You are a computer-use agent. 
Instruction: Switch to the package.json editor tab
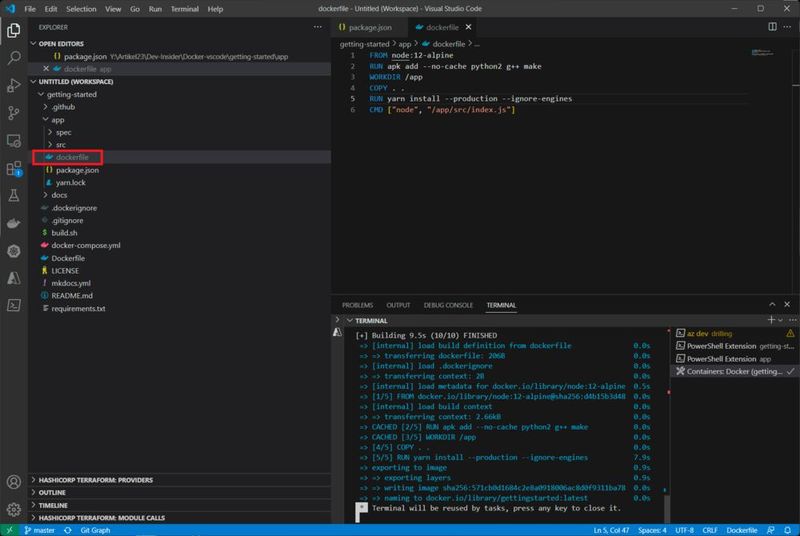[x=370, y=27]
